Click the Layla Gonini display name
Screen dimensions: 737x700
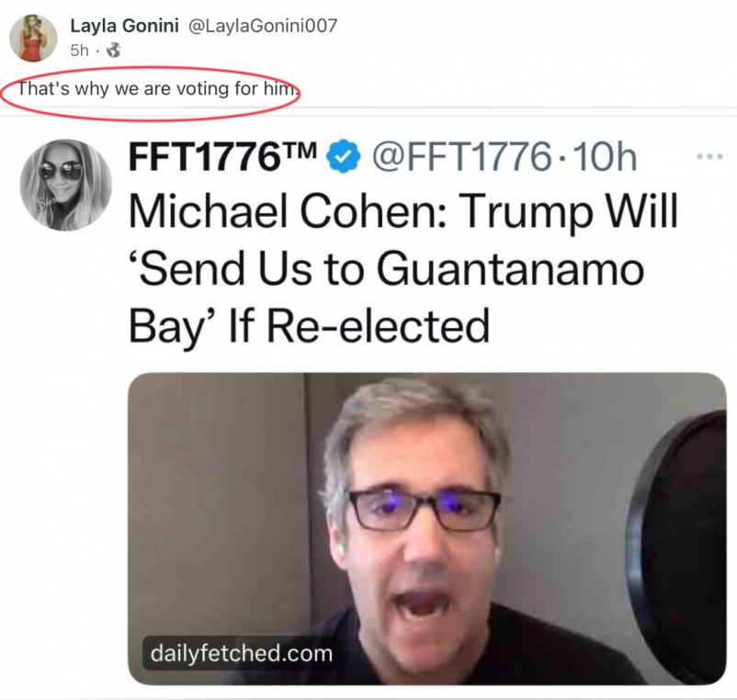125,26
